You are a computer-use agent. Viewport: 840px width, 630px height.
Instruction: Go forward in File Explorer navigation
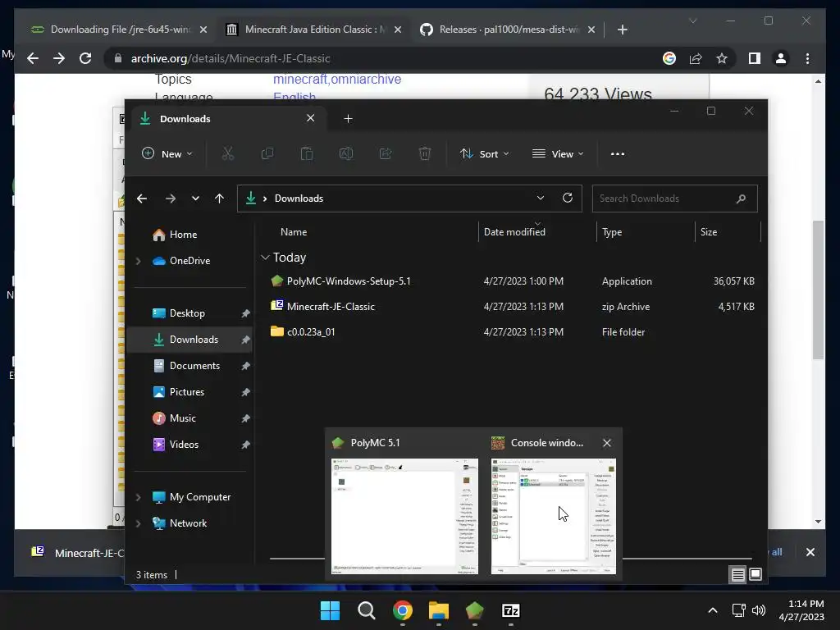tap(171, 199)
